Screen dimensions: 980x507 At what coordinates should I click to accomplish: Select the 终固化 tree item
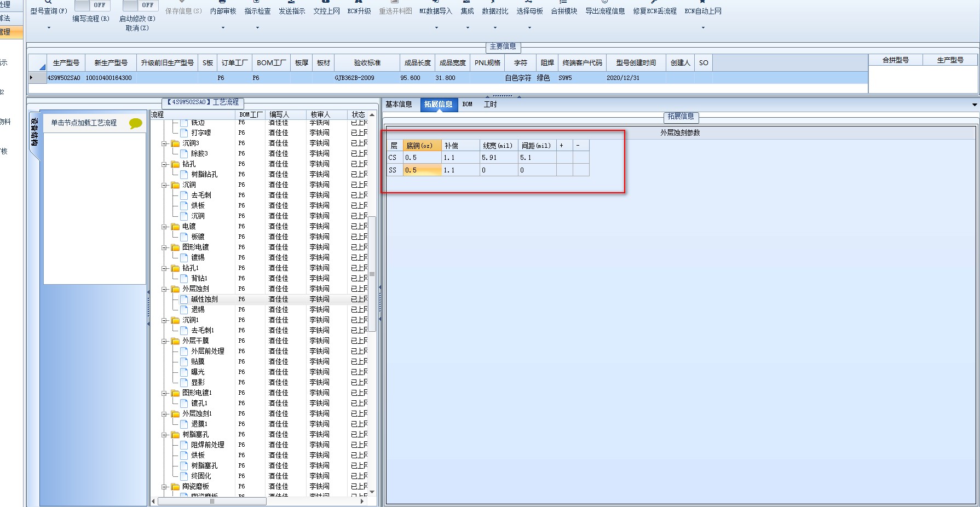[201, 476]
